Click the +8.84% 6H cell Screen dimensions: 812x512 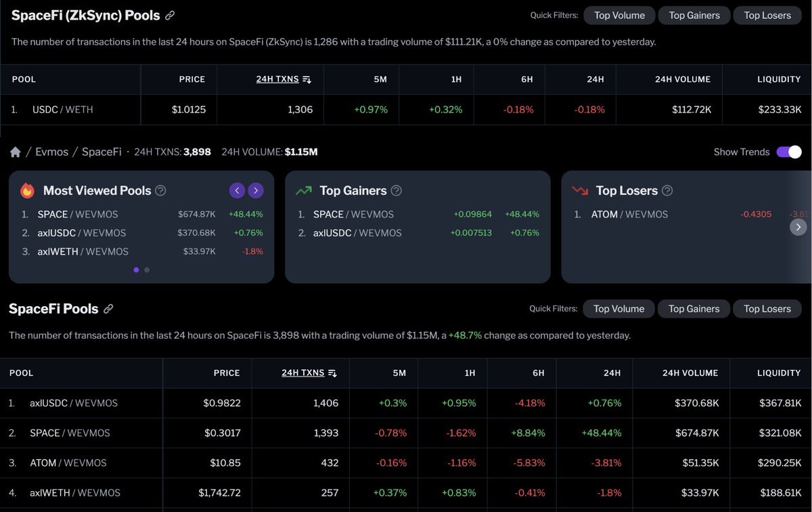tap(528, 433)
